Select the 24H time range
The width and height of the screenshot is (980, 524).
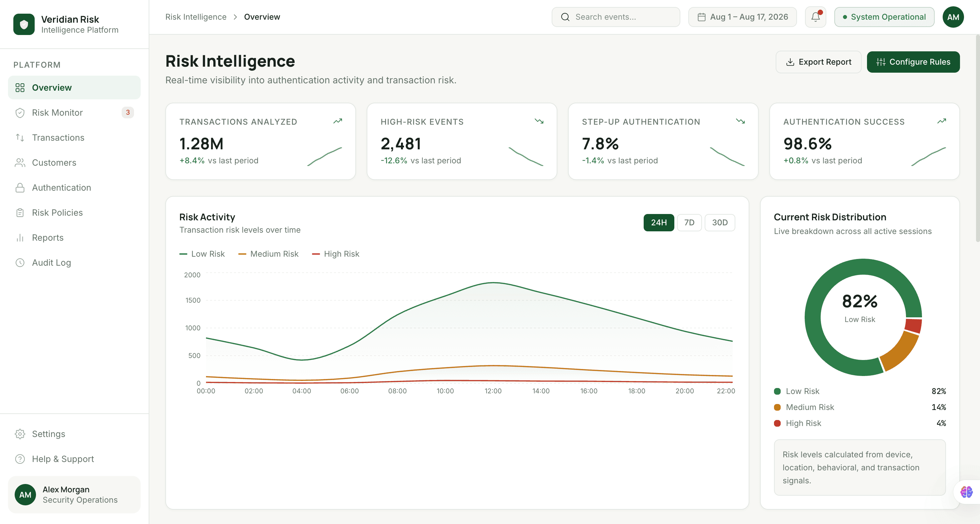coord(659,223)
